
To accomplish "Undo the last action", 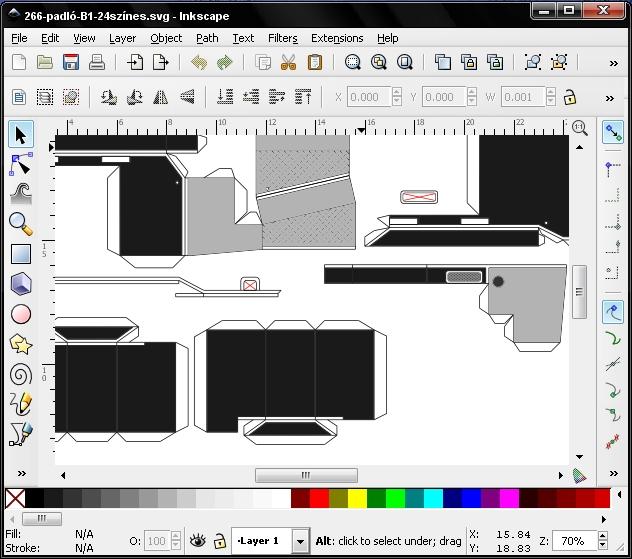I will pyautogui.click(x=199, y=63).
